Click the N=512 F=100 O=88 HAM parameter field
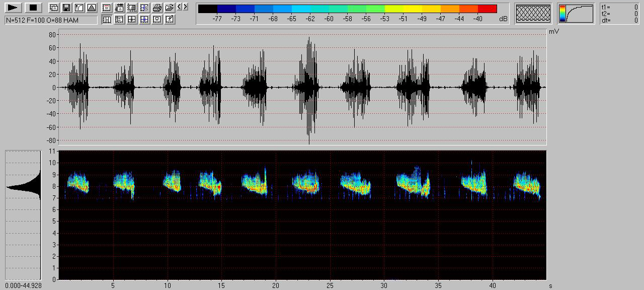The width and height of the screenshot is (644, 290). 51,20
